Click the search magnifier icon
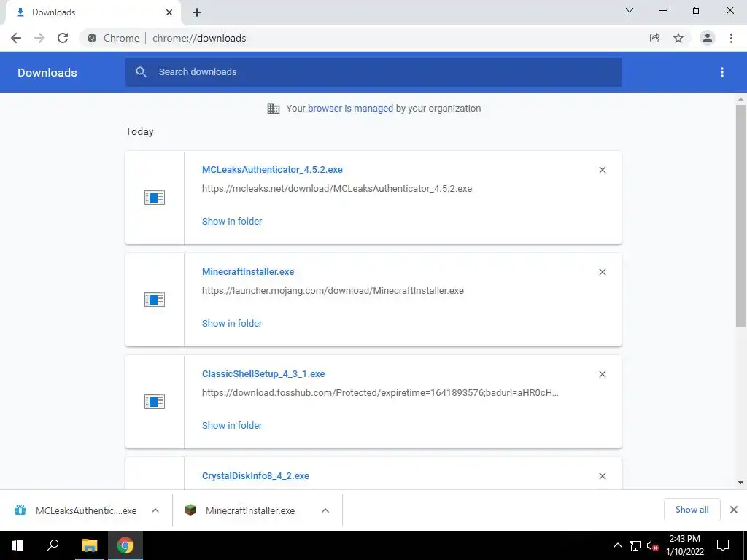Viewport: 747px width, 560px height. [141, 72]
